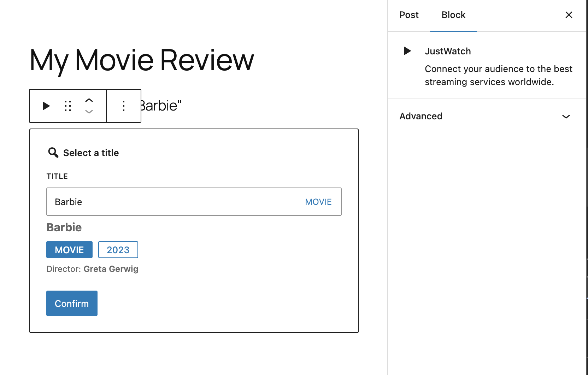Expand the Advanced panel chevron

pos(566,117)
